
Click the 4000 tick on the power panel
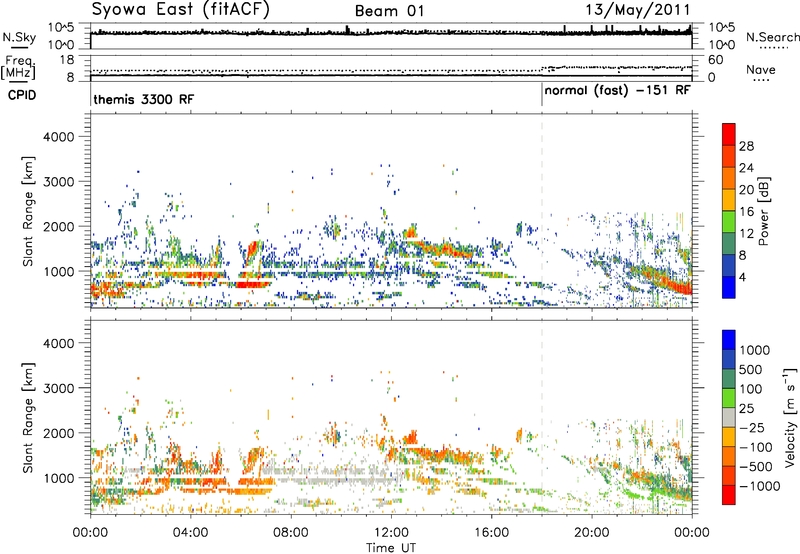point(59,137)
